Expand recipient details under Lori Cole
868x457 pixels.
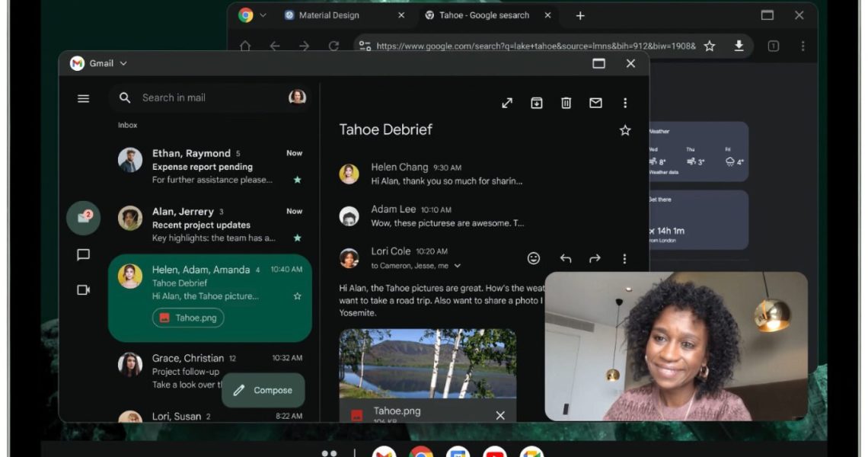(457, 266)
